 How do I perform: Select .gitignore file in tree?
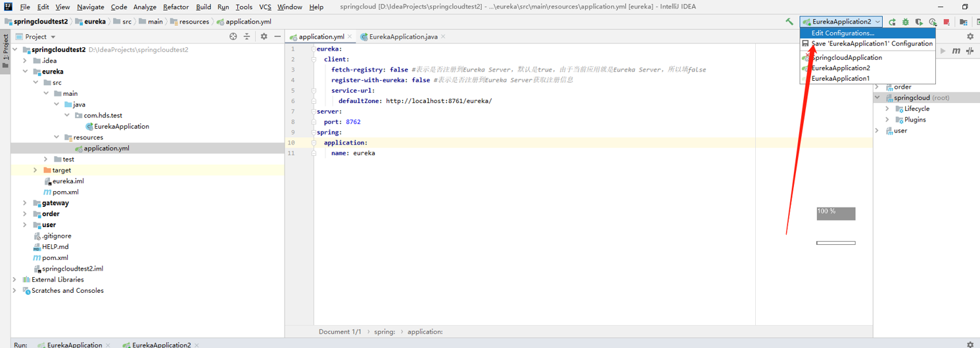coord(52,236)
